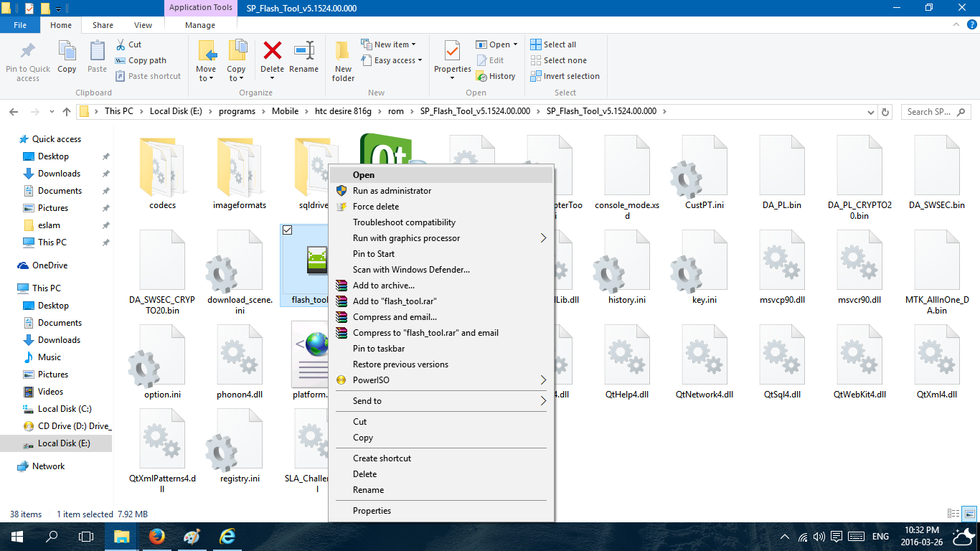The height and width of the screenshot is (551, 980).
Task: Click the Paste clipboard icon
Action: [97, 51]
